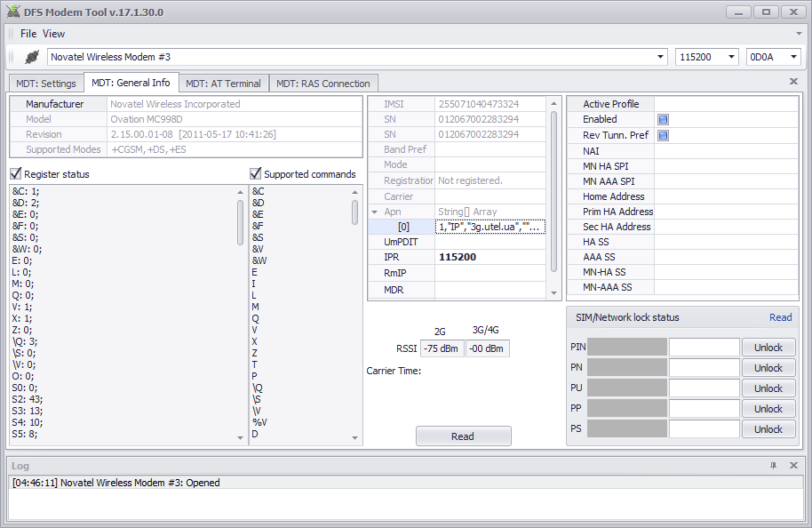Select the MDT: General Info tab
Image resolution: width=812 pixels, height=528 pixels.
[131, 83]
